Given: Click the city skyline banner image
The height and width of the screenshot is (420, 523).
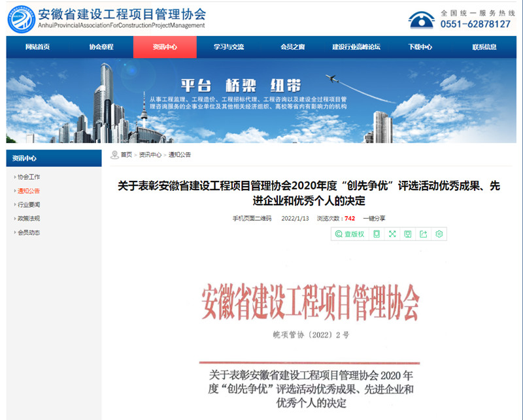Looking at the screenshot, I should point(261,101).
